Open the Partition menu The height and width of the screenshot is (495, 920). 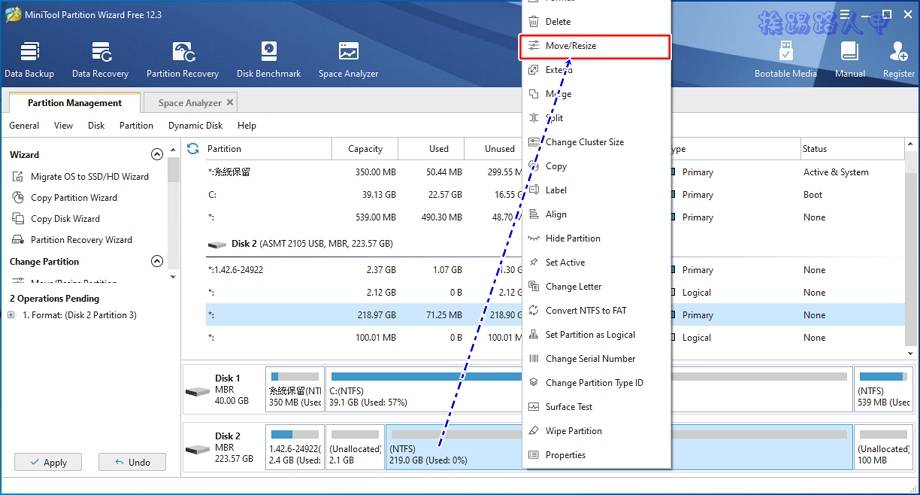pos(136,126)
